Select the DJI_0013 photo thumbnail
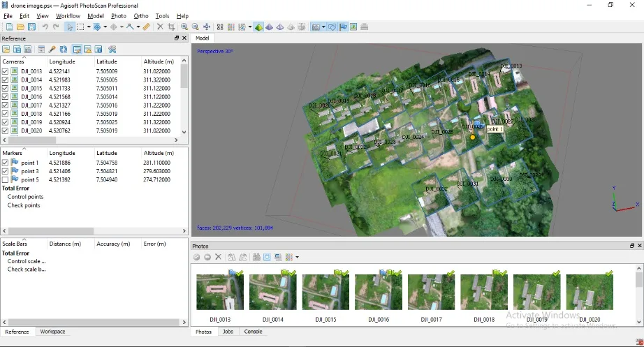 (220, 292)
